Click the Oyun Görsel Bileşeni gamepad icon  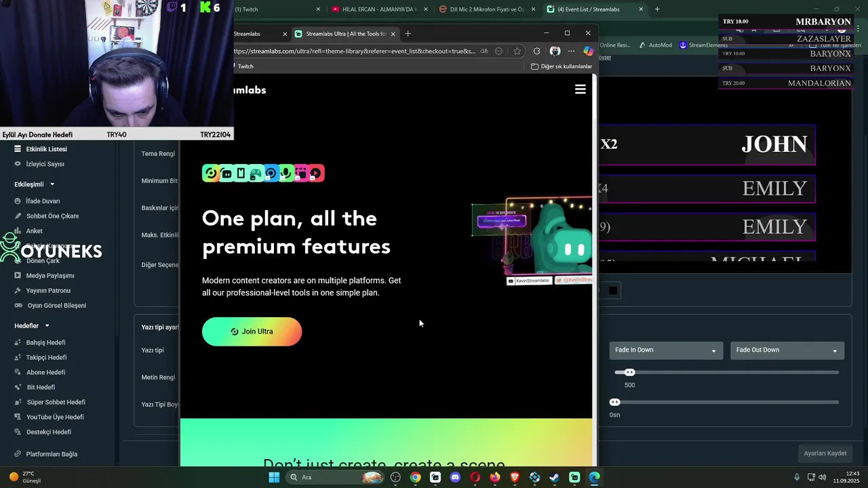click(x=18, y=306)
